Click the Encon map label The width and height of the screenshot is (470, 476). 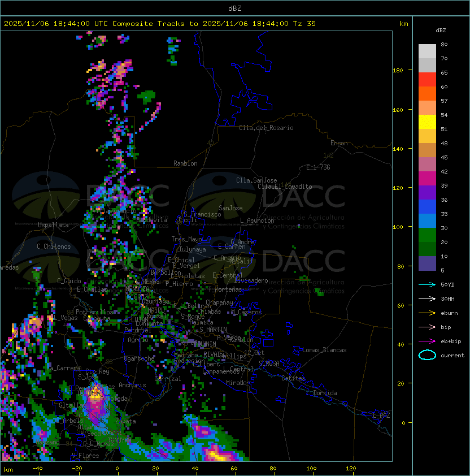coord(339,143)
